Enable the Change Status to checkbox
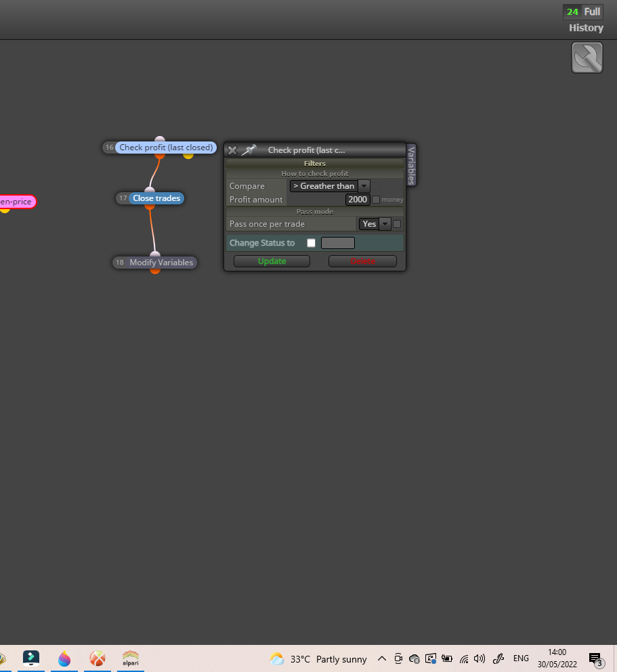The image size is (617, 672). point(312,243)
